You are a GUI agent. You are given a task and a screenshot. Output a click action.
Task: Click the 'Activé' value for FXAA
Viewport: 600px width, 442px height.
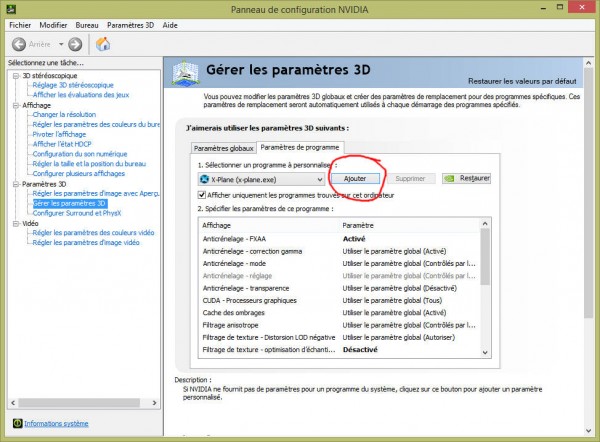coord(354,239)
